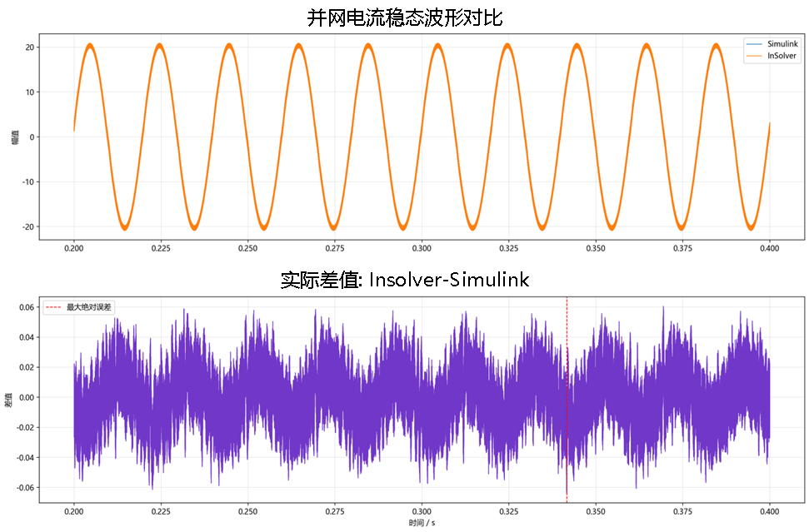The height and width of the screenshot is (532, 809).
Task: Click the -0.02 tick on the 差值 axis
Action: 25,427
